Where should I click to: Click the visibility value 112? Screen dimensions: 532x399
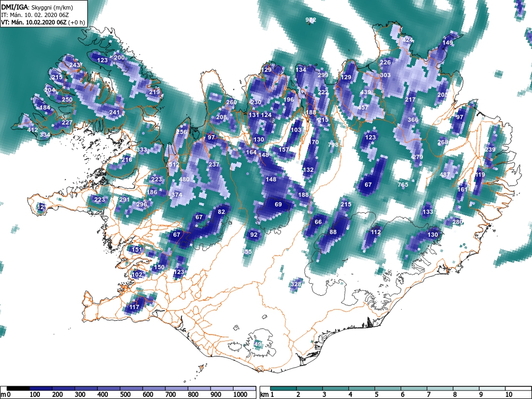tap(376, 232)
